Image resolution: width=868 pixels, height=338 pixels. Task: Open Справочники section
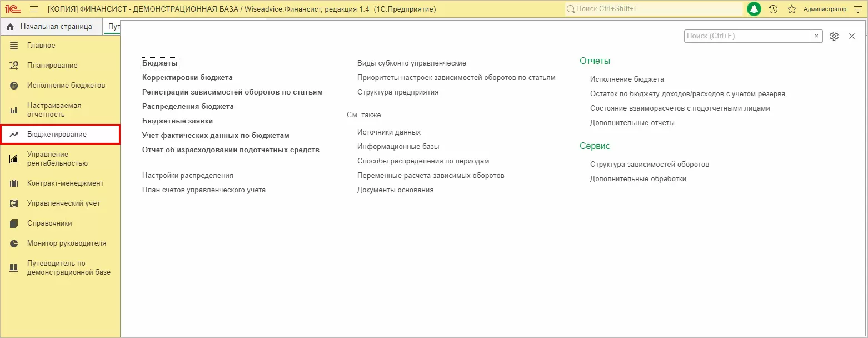60,223
